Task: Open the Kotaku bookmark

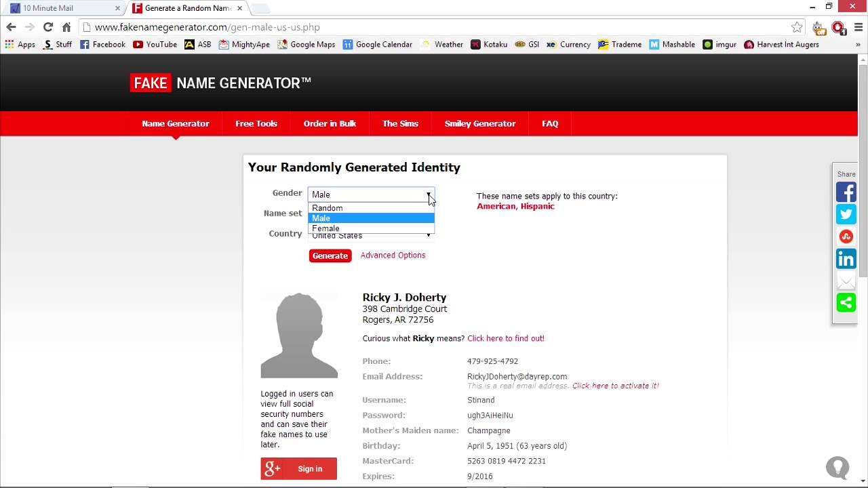Action: 489,44
